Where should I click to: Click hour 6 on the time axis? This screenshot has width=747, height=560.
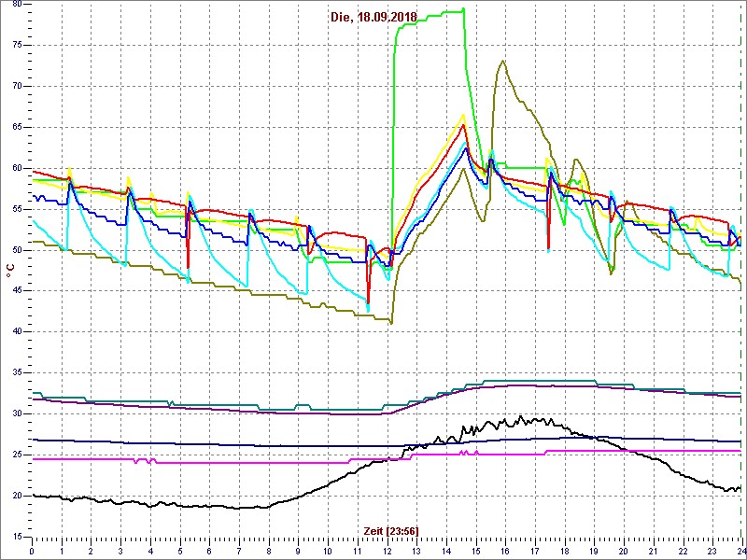[x=209, y=552]
